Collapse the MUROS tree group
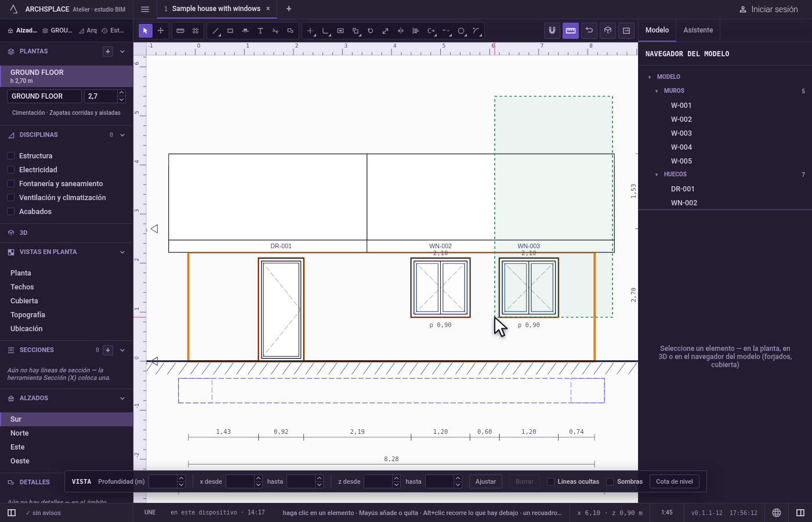This screenshot has width=812, height=522. tap(657, 91)
